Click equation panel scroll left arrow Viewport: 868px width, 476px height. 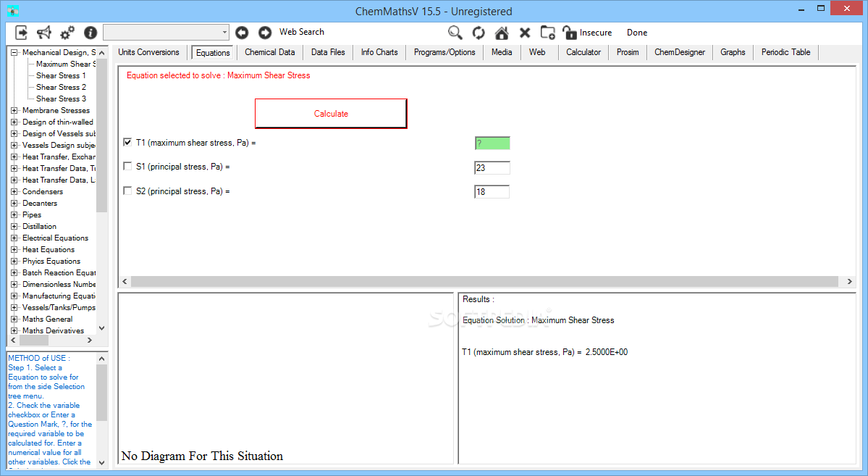click(x=125, y=282)
